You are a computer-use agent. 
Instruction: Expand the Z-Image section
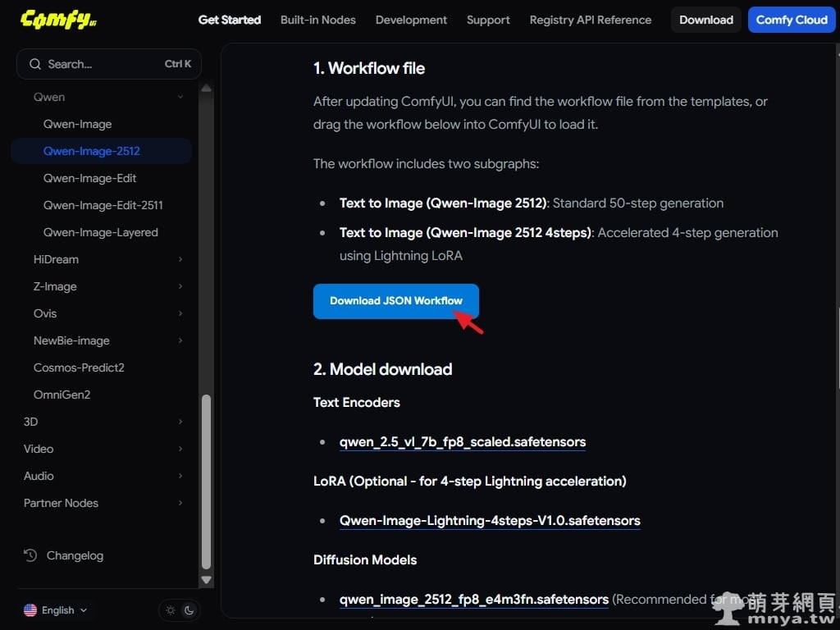(180, 286)
